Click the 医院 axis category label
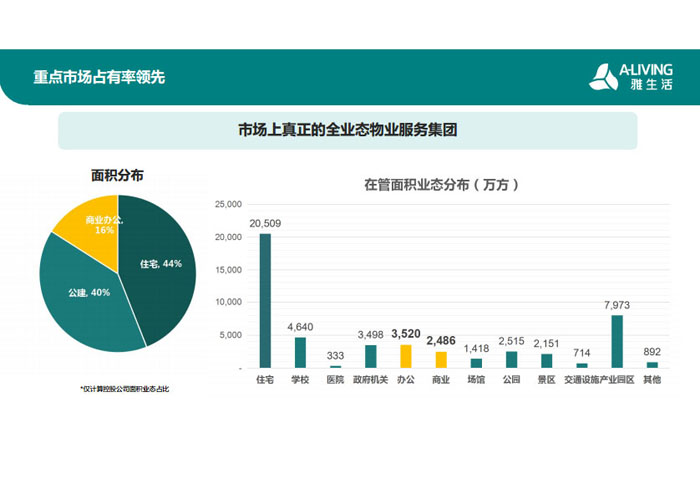The image size is (700, 494). [335, 379]
